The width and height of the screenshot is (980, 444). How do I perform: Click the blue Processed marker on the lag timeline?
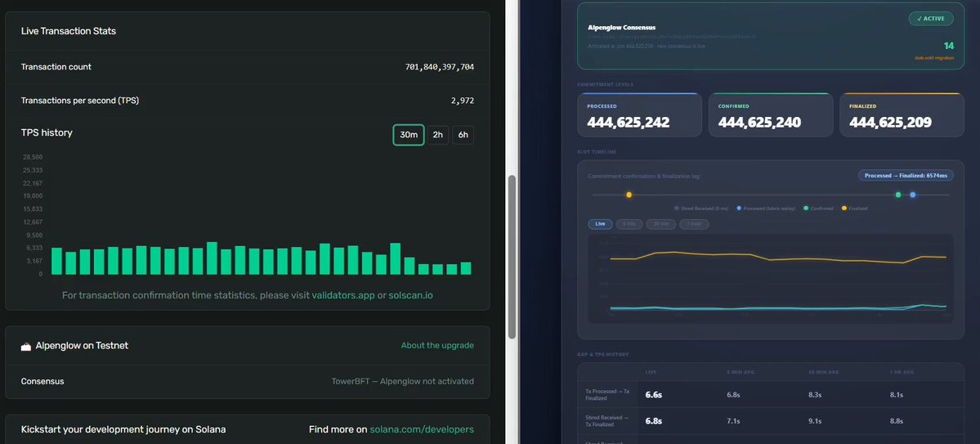pos(913,195)
